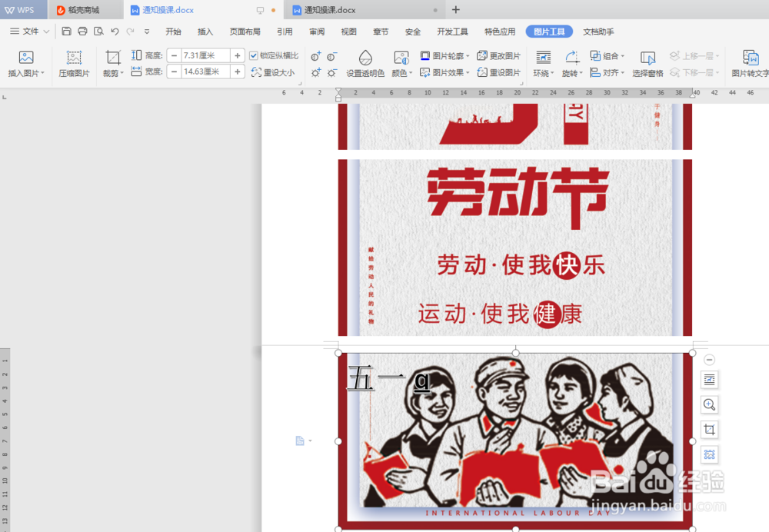769x532 pixels.
Task: Increase the image height with the plus stepper
Action: tap(238, 55)
